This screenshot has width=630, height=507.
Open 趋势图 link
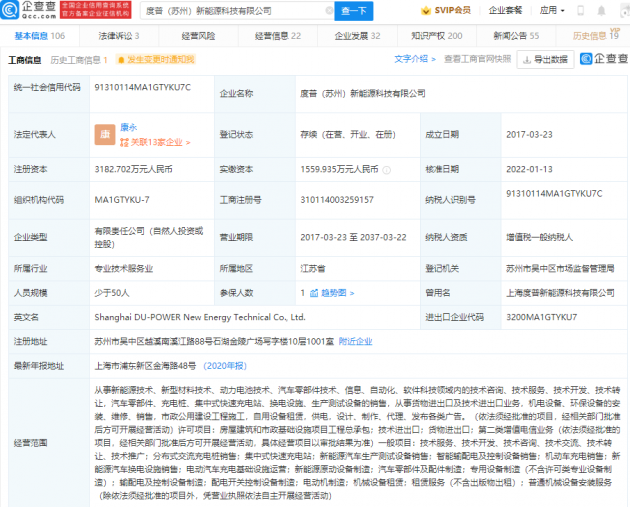pos(338,293)
